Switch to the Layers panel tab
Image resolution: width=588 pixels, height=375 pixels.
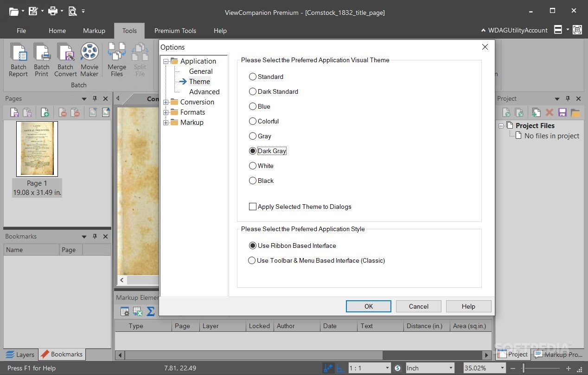point(20,355)
